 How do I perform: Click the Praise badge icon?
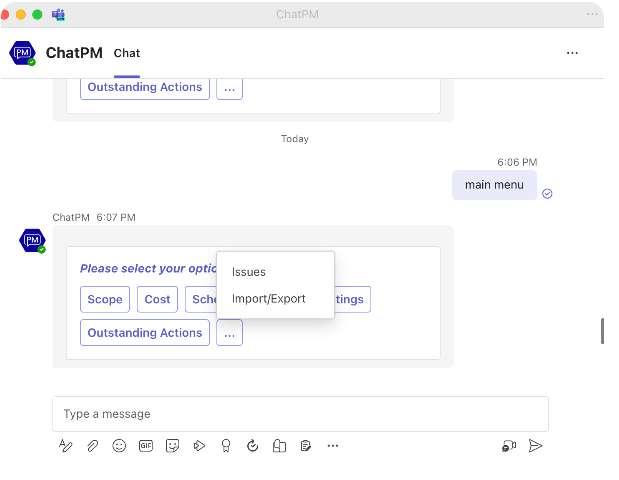tap(226, 446)
